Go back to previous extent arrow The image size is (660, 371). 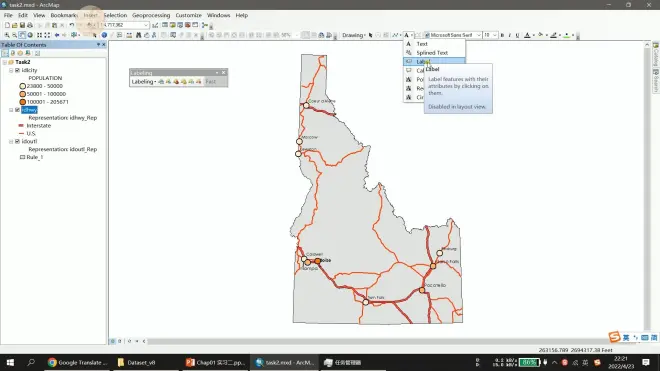click(x=56, y=35)
